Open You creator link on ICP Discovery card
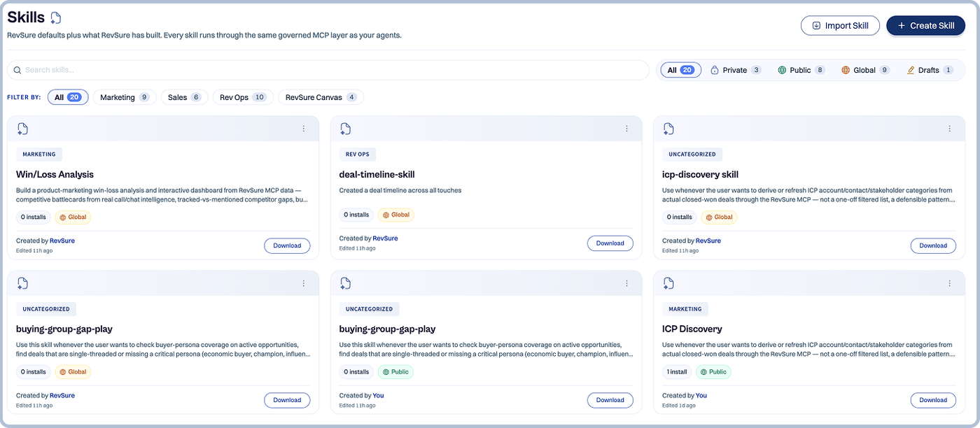The height and width of the screenshot is (428, 980). tap(701, 396)
